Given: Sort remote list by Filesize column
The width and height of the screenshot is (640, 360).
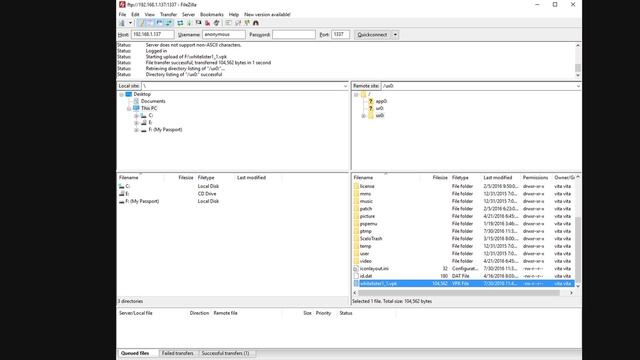Looking at the screenshot, I should tap(440, 178).
